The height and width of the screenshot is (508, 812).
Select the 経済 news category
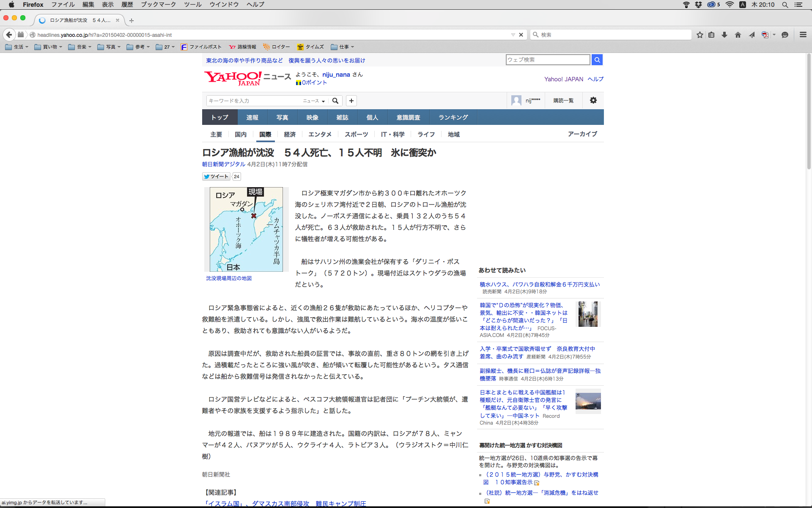290,134
